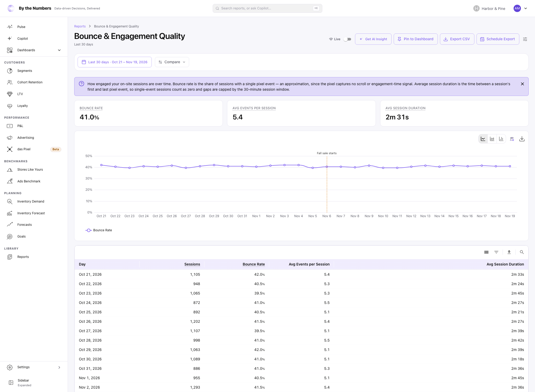Viewport: 535px width, 392px height.
Task: Download table data icon
Action: point(509,252)
